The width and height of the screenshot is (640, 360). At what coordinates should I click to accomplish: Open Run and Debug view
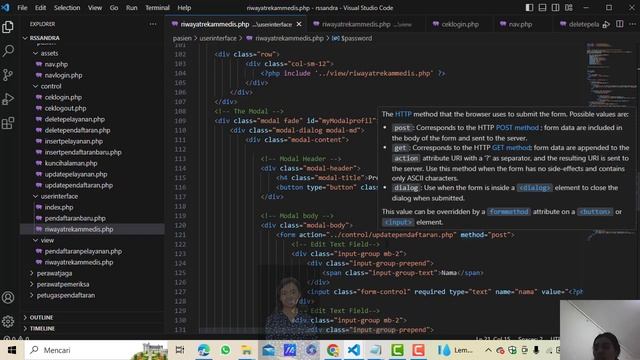[x=8, y=99]
